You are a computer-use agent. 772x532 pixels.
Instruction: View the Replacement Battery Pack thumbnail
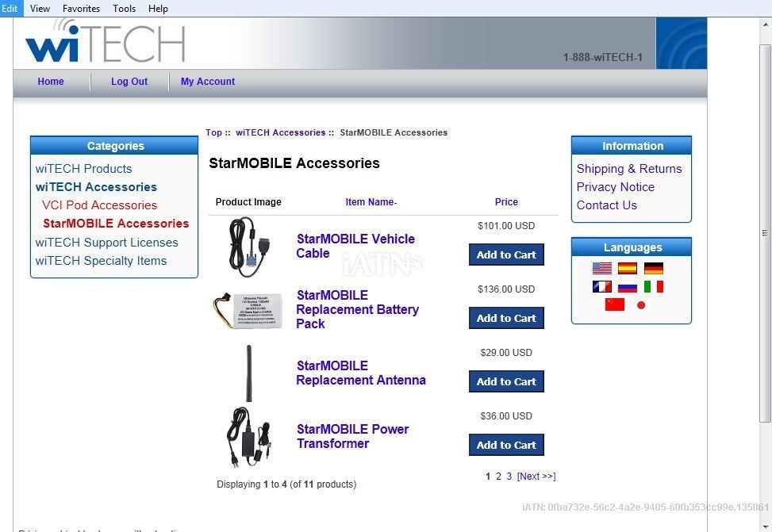click(248, 311)
